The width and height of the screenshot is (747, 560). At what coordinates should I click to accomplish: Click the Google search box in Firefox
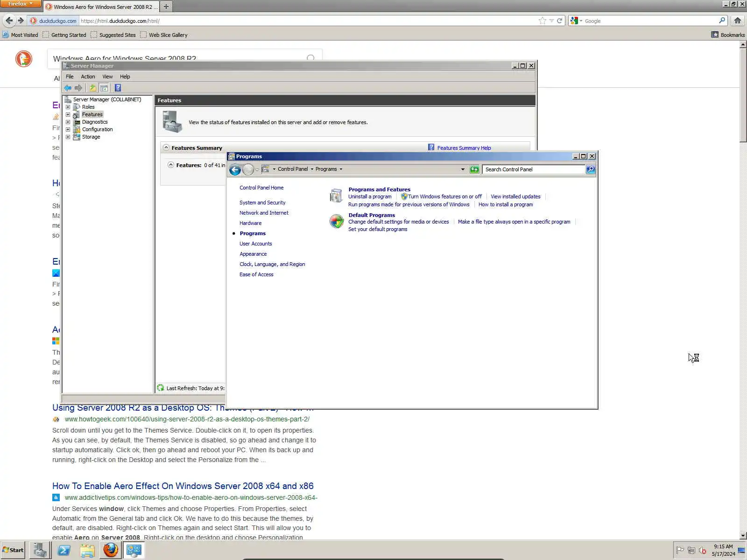[x=651, y=21]
